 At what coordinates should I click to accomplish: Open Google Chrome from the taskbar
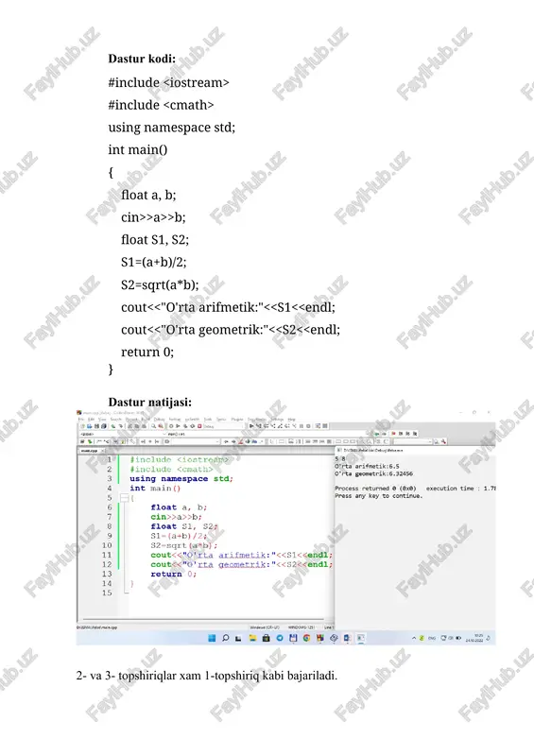click(x=307, y=638)
